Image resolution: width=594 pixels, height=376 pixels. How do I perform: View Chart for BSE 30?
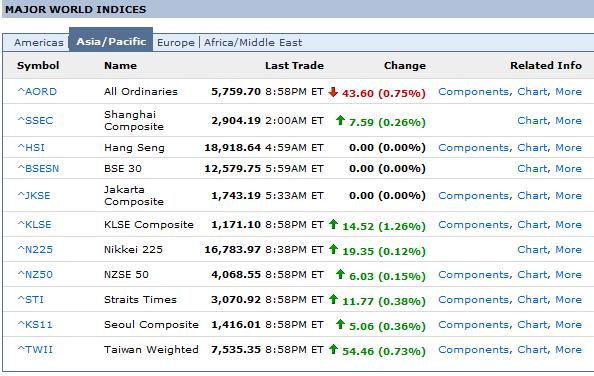(x=533, y=168)
